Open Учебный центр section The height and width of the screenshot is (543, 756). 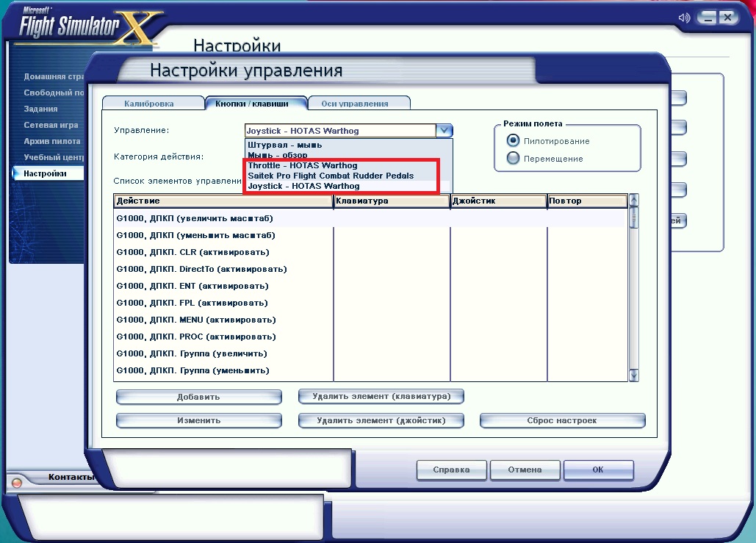tap(54, 157)
